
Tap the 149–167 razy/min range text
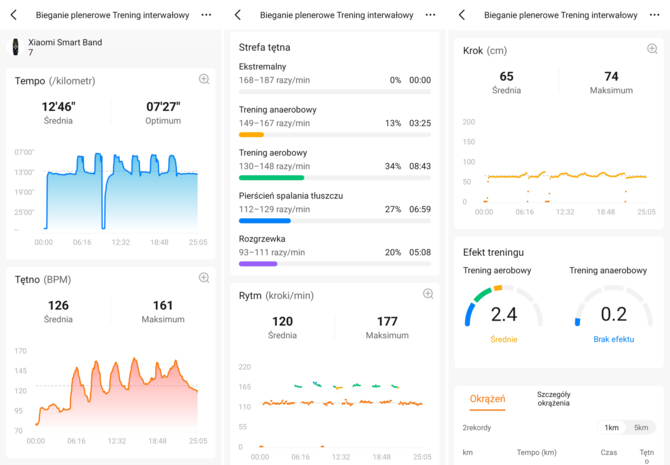[x=274, y=123]
